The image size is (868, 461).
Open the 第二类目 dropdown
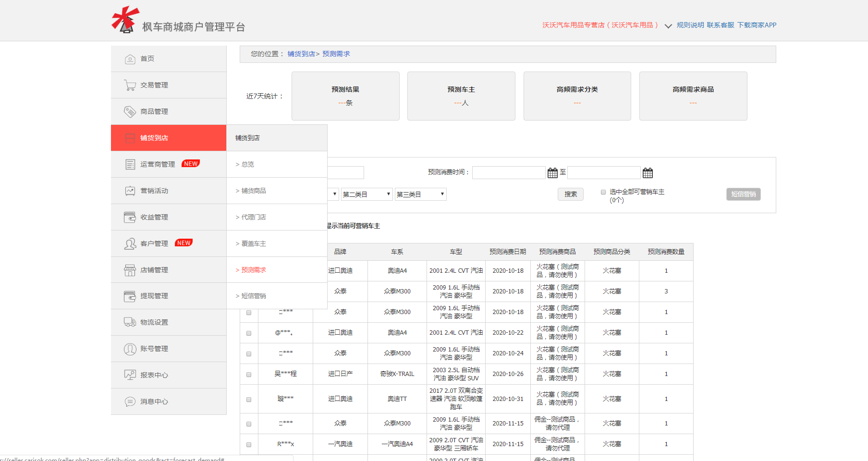[x=367, y=194]
